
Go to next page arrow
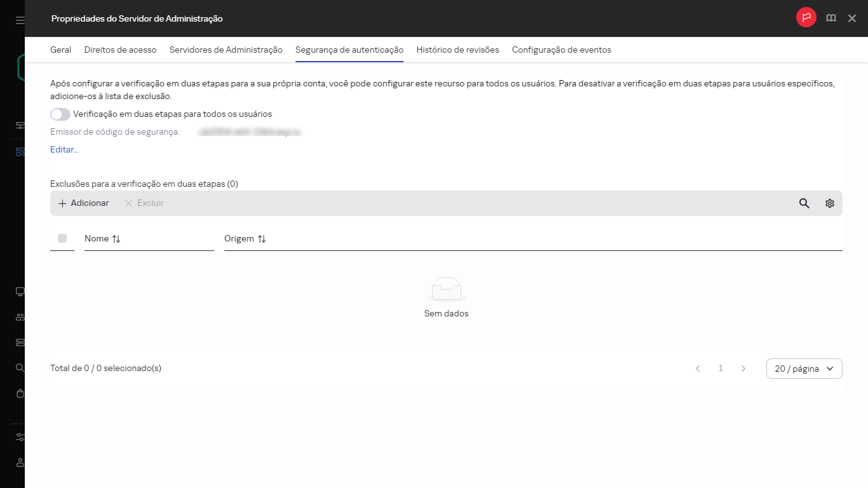pyautogui.click(x=743, y=369)
